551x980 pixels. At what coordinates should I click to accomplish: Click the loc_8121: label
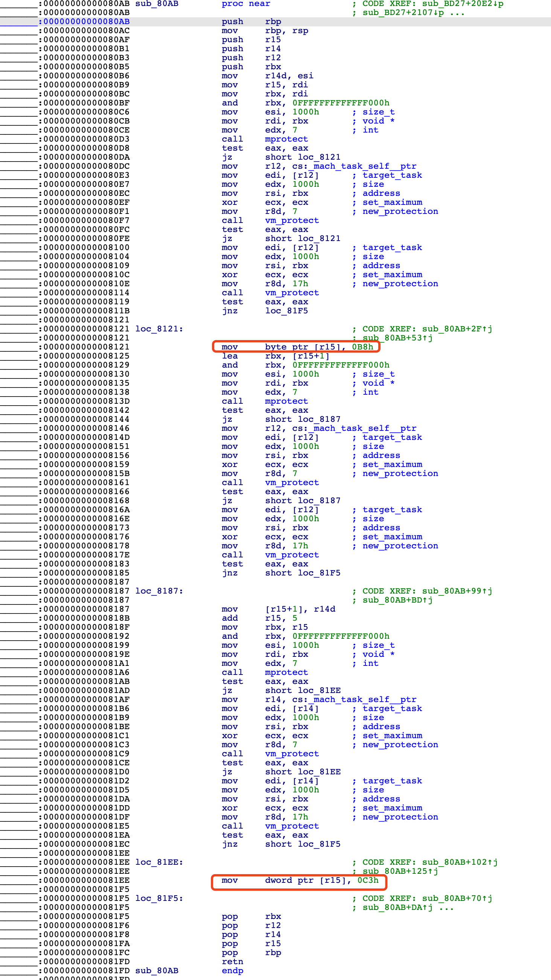point(159,329)
